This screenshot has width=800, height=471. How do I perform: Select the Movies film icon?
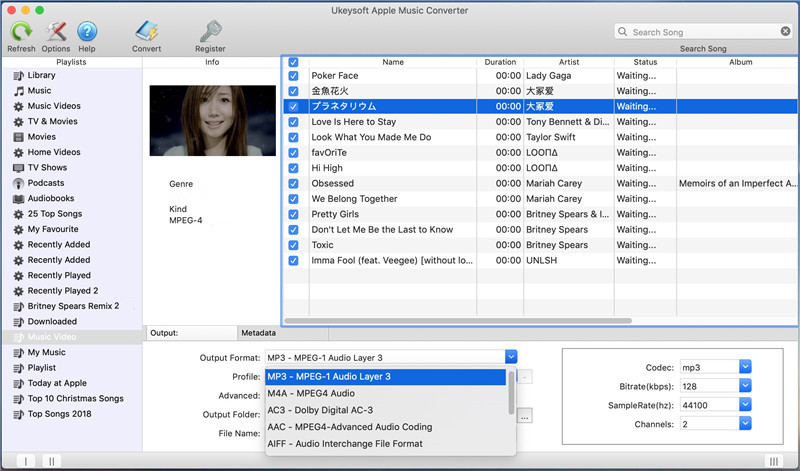pos(18,137)
